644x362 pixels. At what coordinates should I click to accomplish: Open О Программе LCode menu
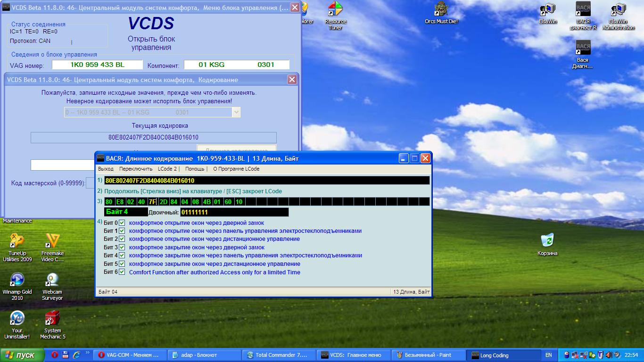pos(236,169)
